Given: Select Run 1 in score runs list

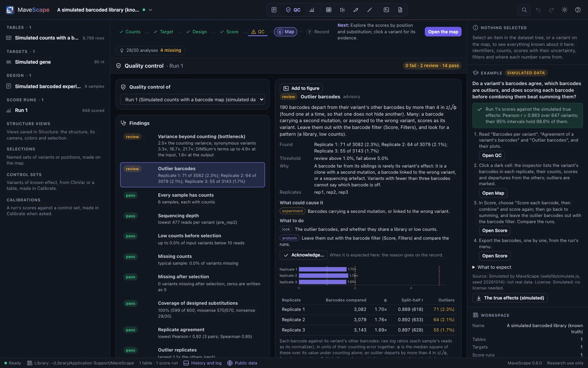Looking at the screenshot, I should click(55, 110).
